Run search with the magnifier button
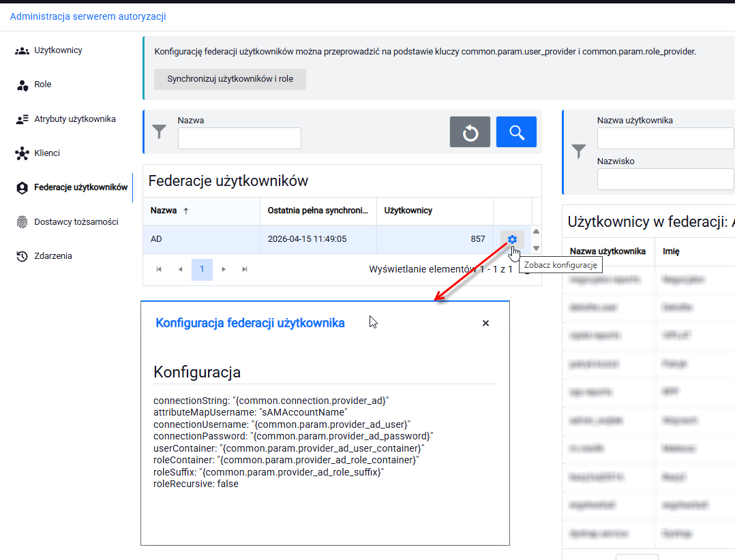Viewport: 735px width, 560px height. coord(516,132)
